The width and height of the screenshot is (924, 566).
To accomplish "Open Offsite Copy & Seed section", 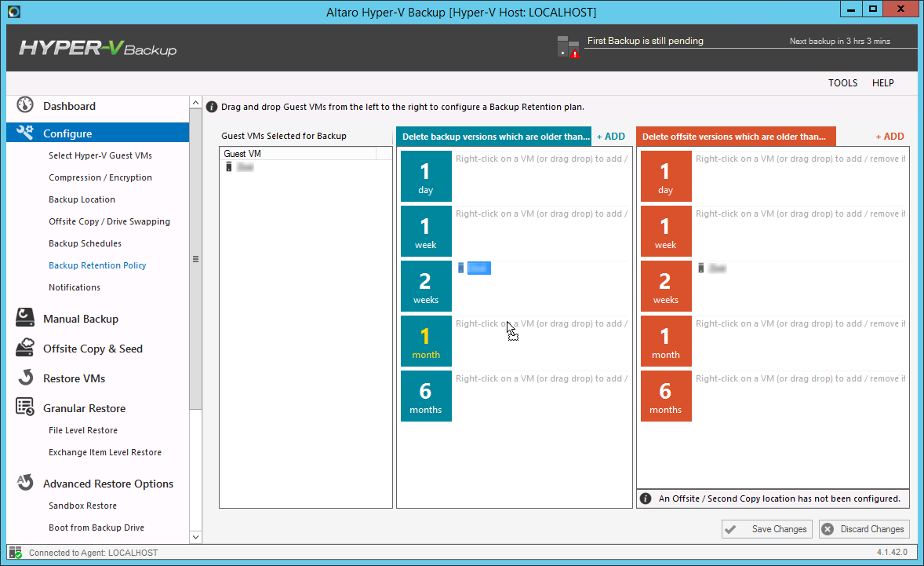I will pyautogui.click(x=93, y=349).
